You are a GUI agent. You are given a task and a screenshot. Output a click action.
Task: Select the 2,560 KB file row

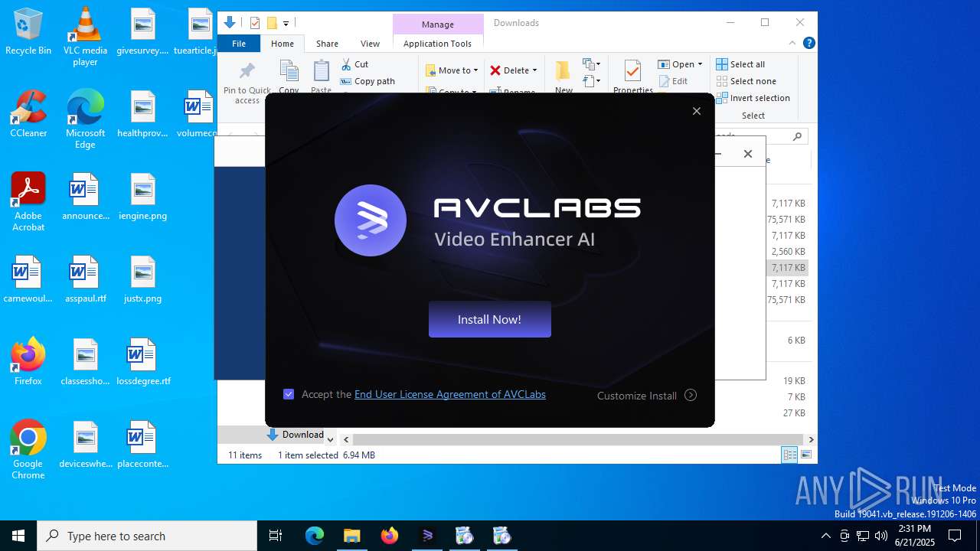tap(788, 252)
